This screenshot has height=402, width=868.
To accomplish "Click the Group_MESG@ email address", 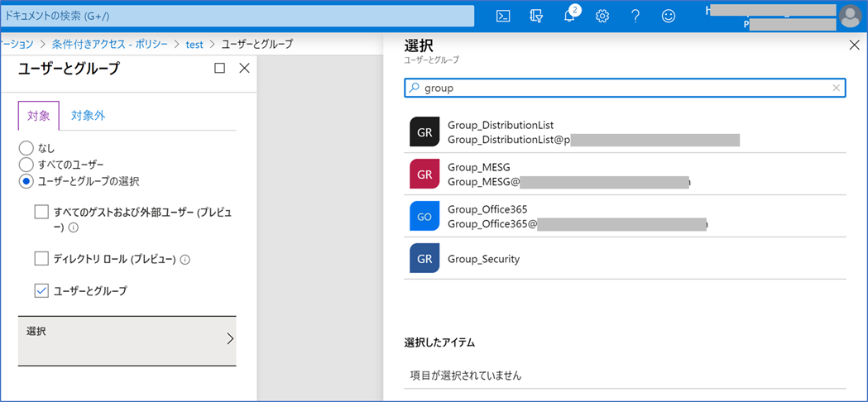I will [x=484, y=182].
